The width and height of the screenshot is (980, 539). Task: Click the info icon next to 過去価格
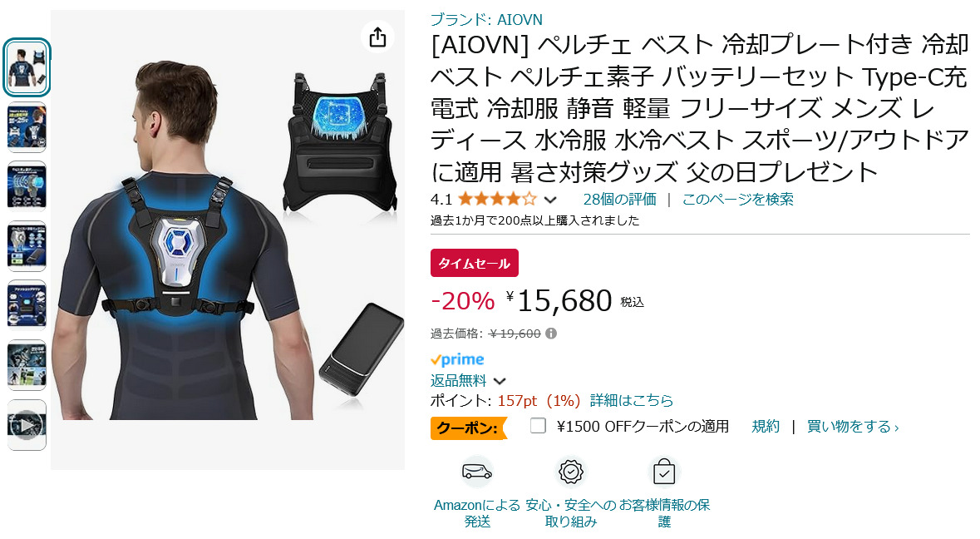(x=550, y=334)
